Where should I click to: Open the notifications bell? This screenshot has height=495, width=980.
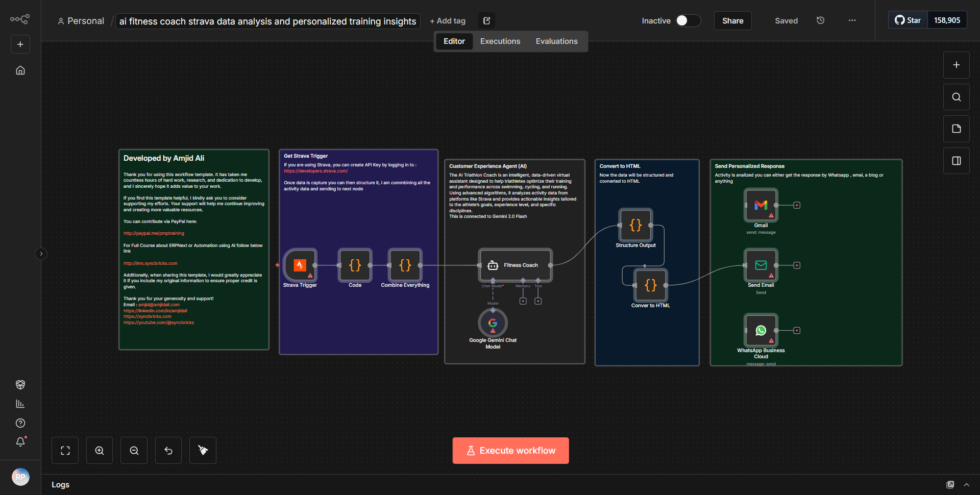pyautogui.click(x=20, y=441)
